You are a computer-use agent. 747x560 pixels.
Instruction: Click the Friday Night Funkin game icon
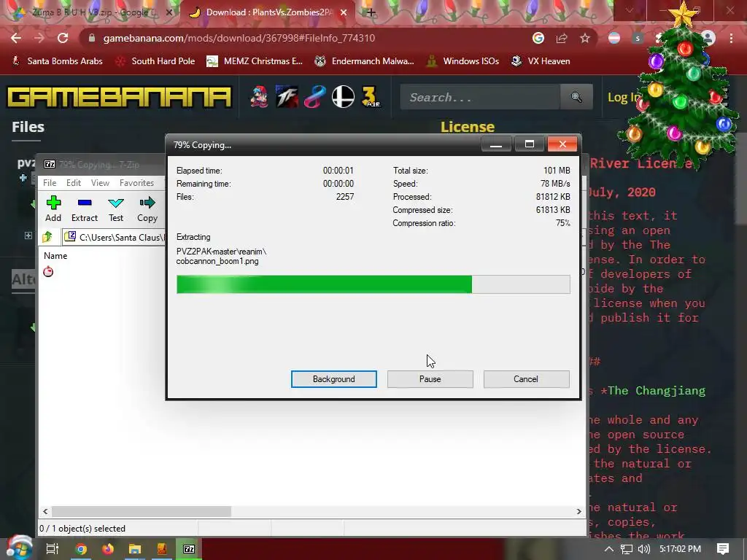tap(260, 97)
